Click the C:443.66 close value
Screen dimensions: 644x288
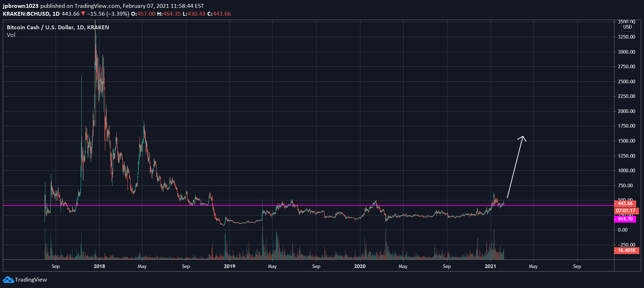219,14
